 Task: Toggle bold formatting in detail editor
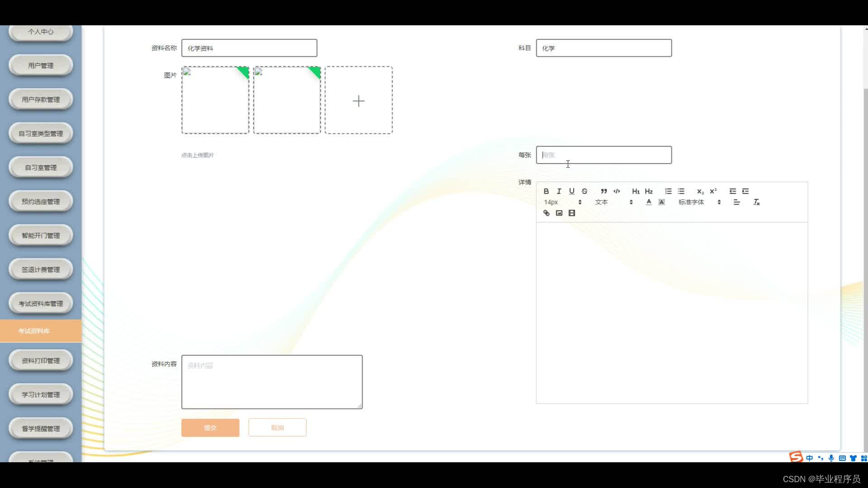(x=546, y=191)
